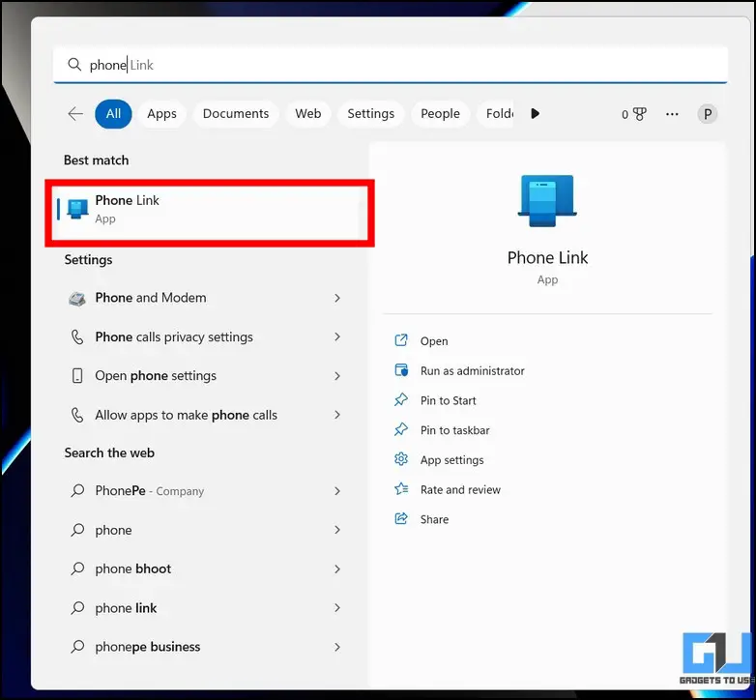The width and height of the screenshot is (756, 700).
Task: Click the App settings gear icon
Action: tap(401, 459)
